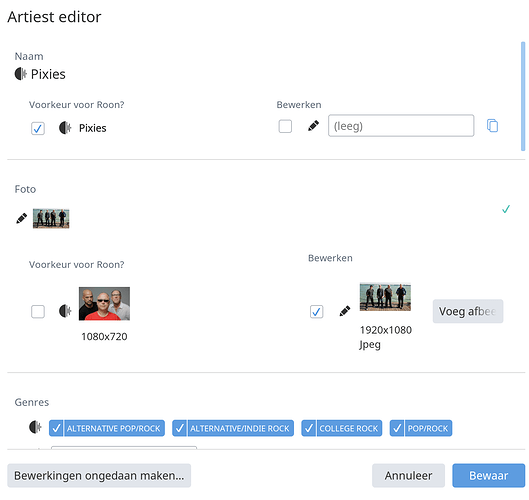529x500 pixels.
Task: Toggle the ALTERNATIVE/INDIE ROCK genre tag
Action: (x=233, y=428)
